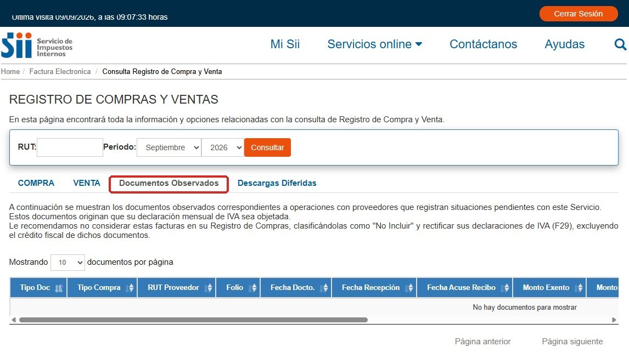Viewport: 629px width, 364px height.
Task: Open Factura Electronica breadcrumb link
Action: pos(60,71)
